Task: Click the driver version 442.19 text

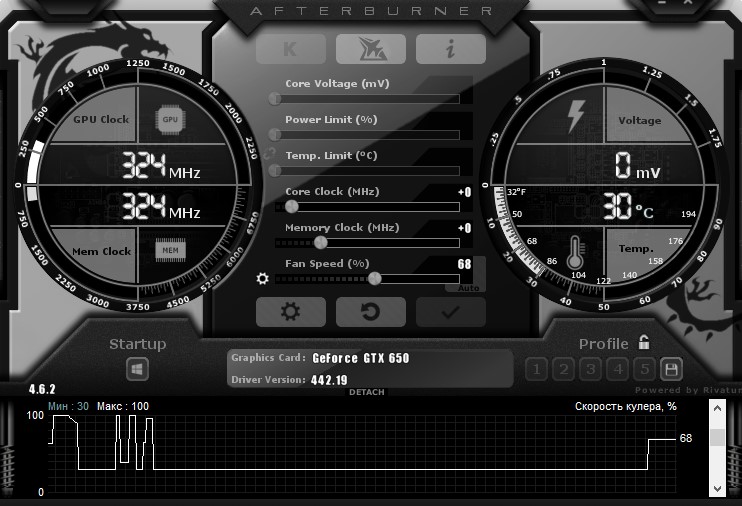Action: [329, 380]
